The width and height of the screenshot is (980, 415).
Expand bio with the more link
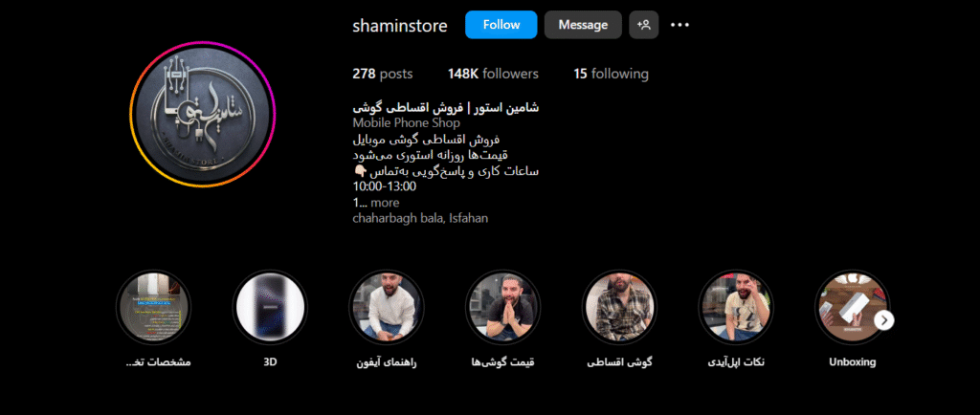385,203
